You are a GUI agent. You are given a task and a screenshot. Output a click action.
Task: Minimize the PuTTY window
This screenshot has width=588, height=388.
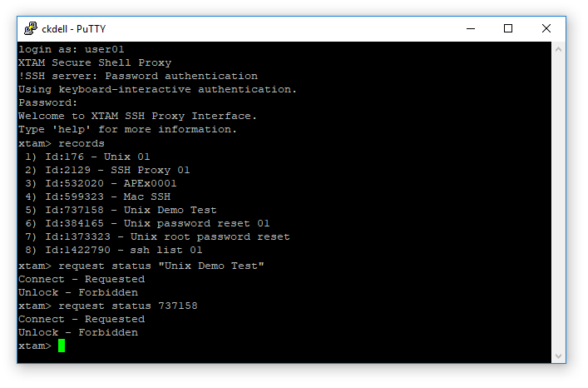click(470, 28)
